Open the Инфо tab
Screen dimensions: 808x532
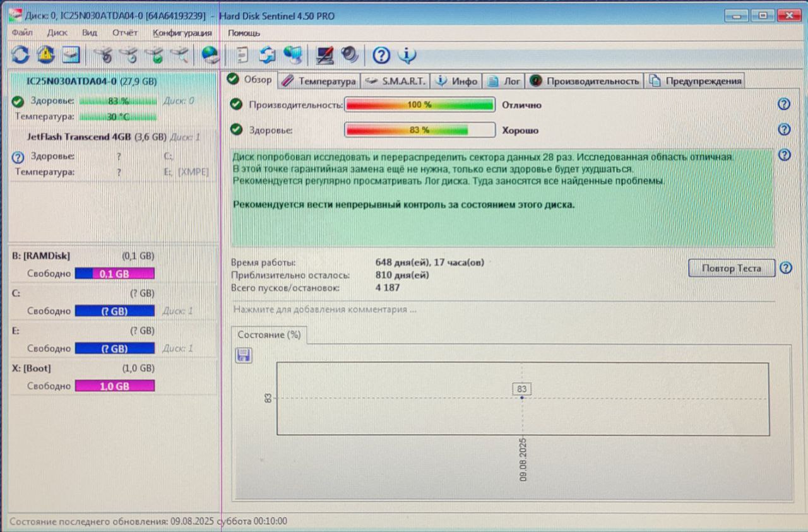456,81
